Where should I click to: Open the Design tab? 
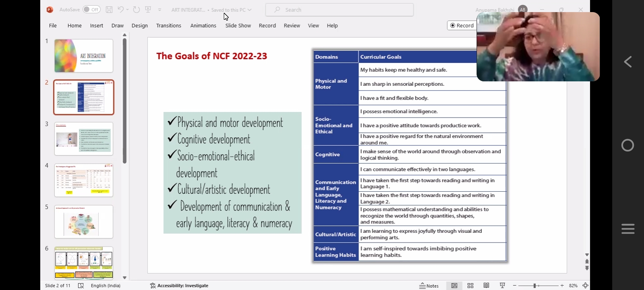click(x=140, y=25)
